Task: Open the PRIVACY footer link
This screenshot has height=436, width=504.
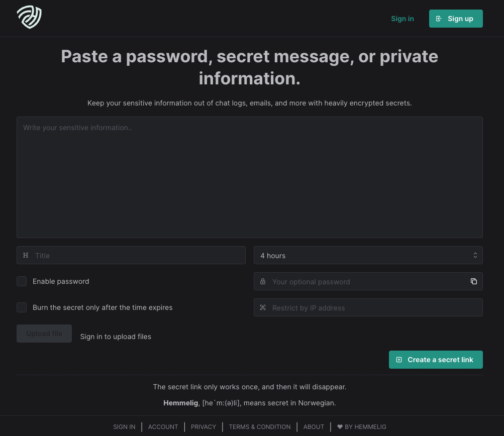Action: pos(203,426)
